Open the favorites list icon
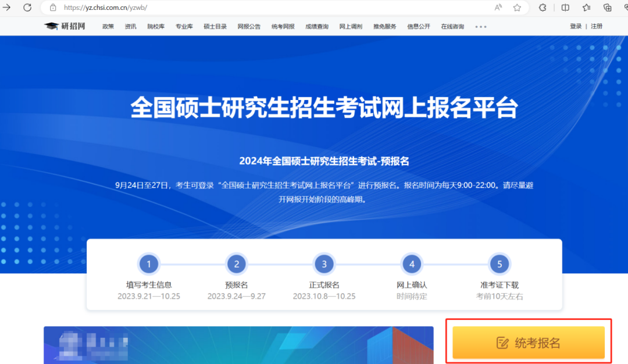 pos(586,8)
